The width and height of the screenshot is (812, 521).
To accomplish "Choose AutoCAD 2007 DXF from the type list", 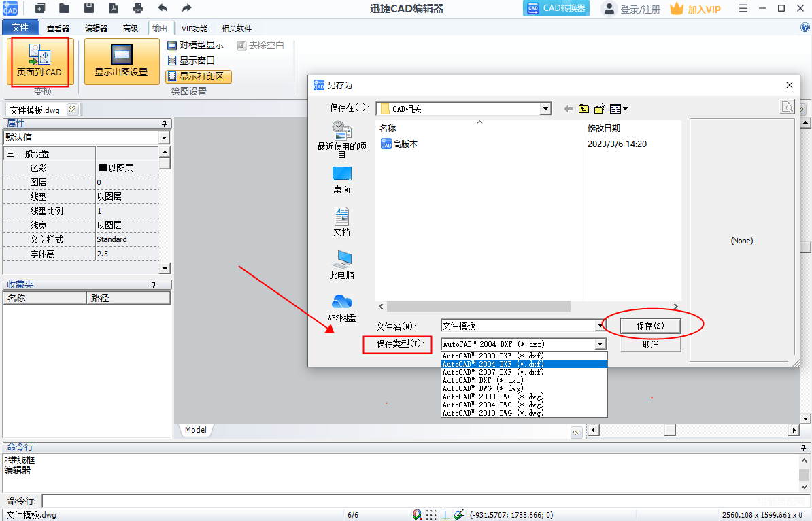I will tap(524, 372).
